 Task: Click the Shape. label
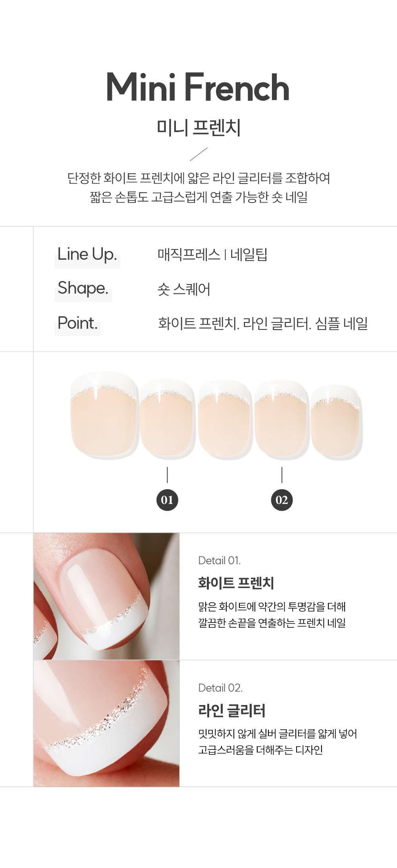(83, 288)
